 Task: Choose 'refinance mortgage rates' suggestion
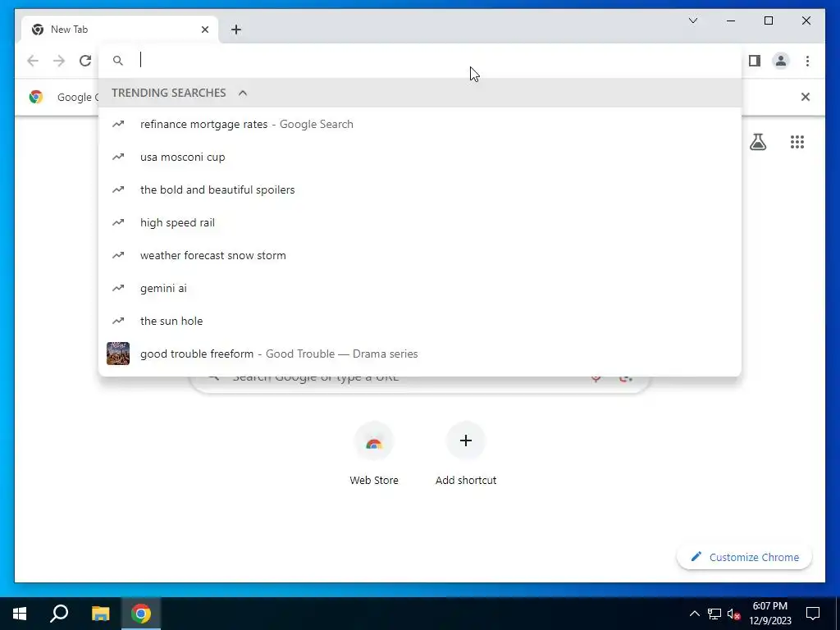(420, 125)
